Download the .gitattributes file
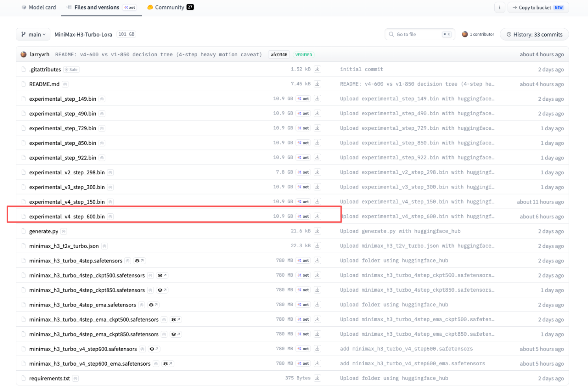The image size is (588, 390). [x=317, y=69]
